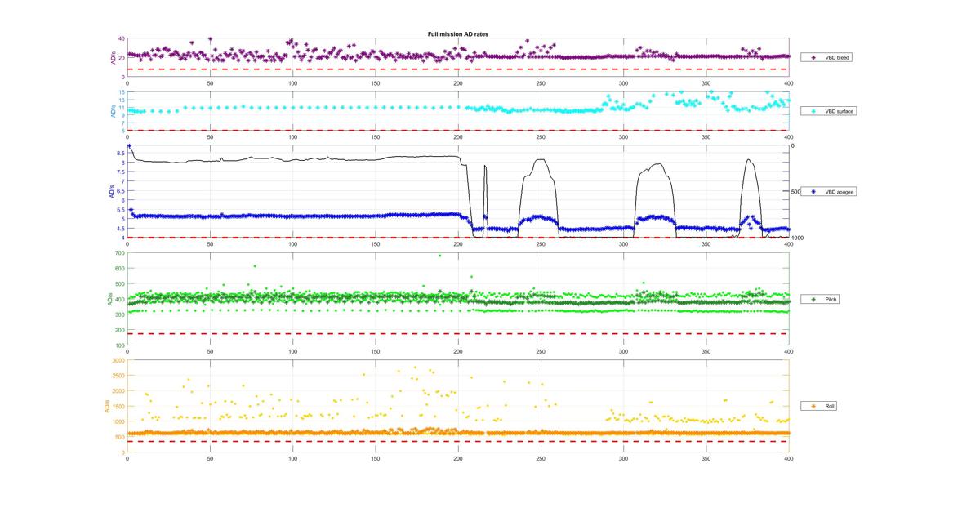Screen dimensions: 980x508
Task: Click the cyan AD/s label of VBD surface plot
Action: [x=113, y=110]
